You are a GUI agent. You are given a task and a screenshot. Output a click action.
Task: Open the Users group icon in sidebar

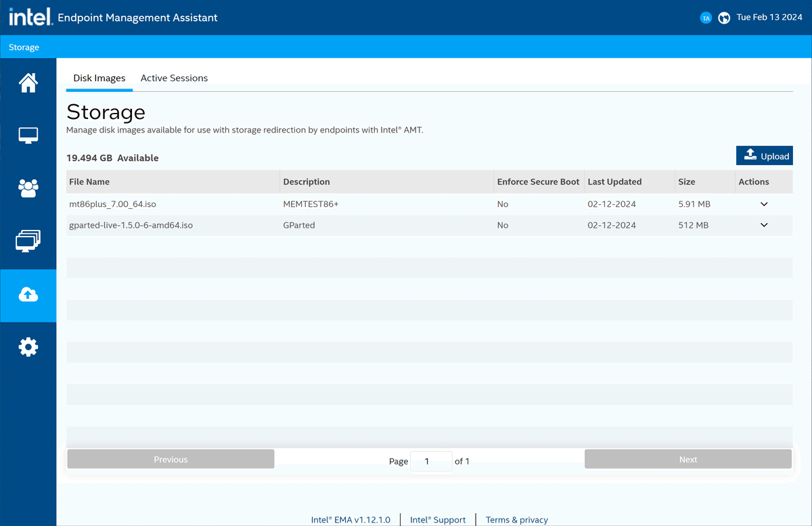pyautogui.click(x=28, y=189)
